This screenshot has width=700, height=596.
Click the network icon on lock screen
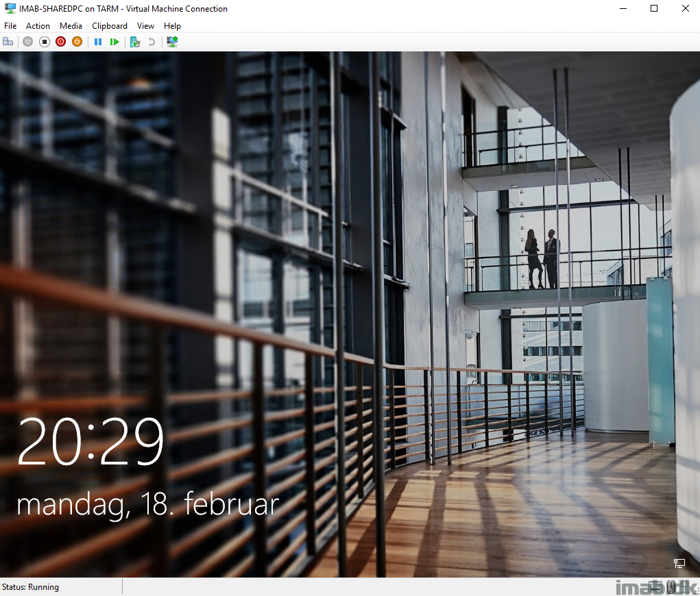(x=679, y=563)
